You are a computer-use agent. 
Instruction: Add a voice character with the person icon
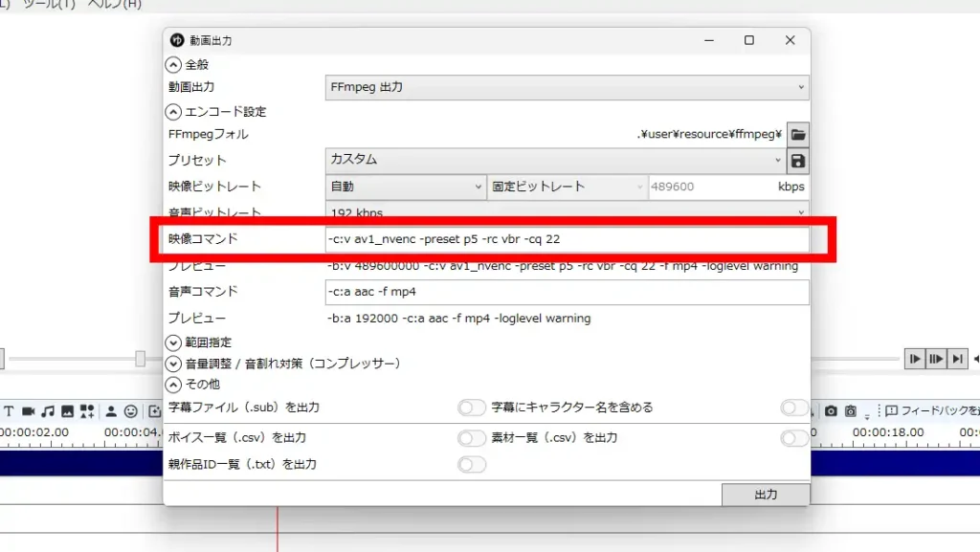(x=110, y=411)
